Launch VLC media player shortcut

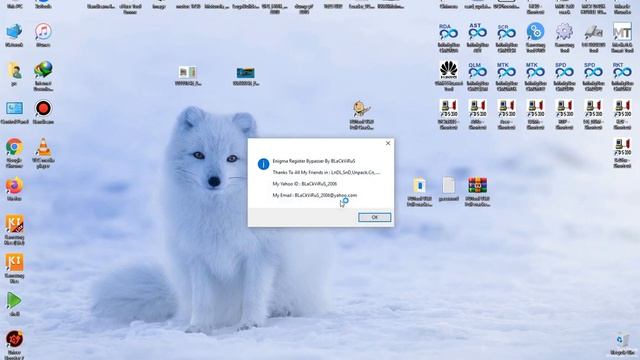pyautogui.click(x=43, y=153)
